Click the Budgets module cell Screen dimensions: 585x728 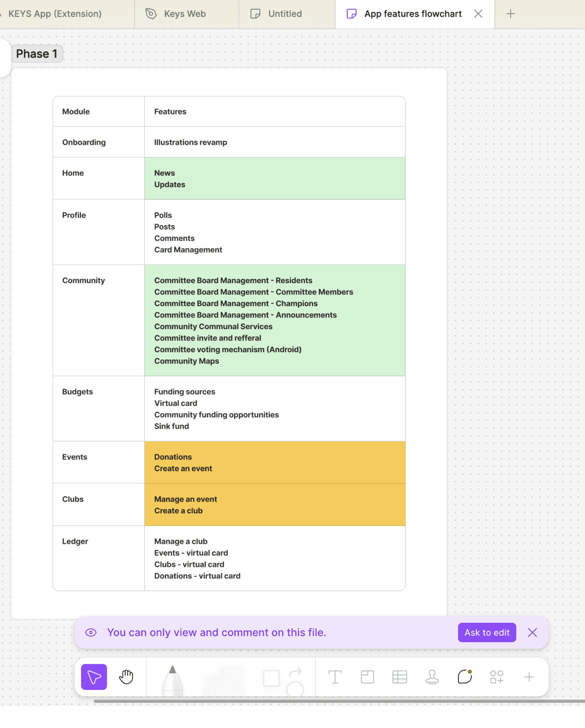pos(99,409)
